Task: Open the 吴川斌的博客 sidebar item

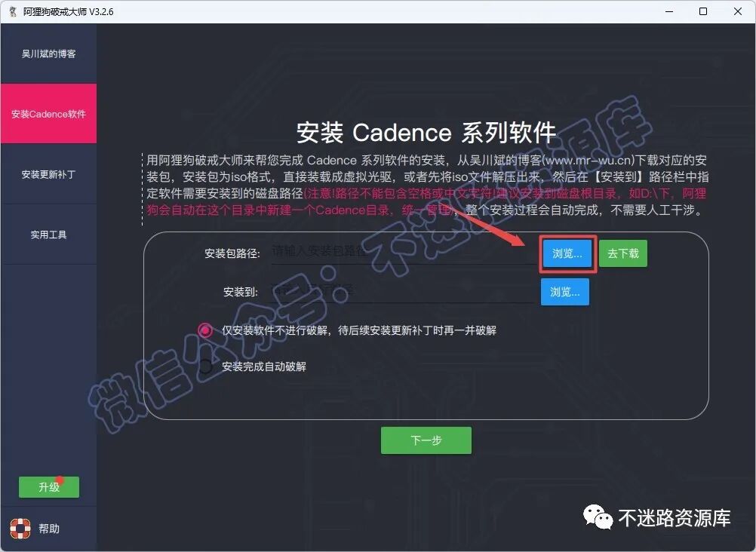Action: 49,54
